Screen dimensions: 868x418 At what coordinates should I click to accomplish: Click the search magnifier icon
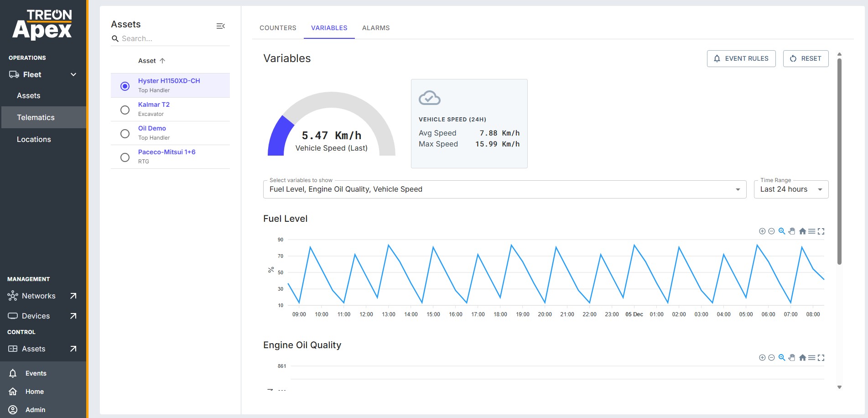pos(115,39)
